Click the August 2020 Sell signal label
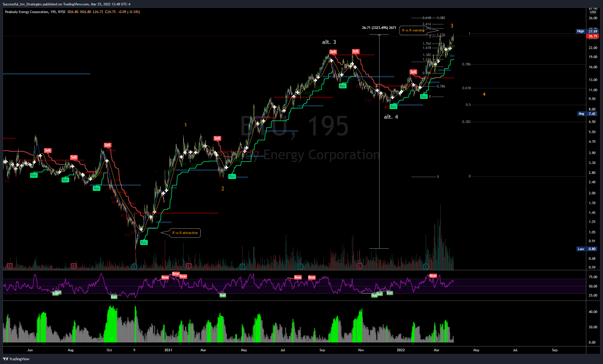This screenshot has width=603, height=364. pyautogui.click(x=74, y=157)
